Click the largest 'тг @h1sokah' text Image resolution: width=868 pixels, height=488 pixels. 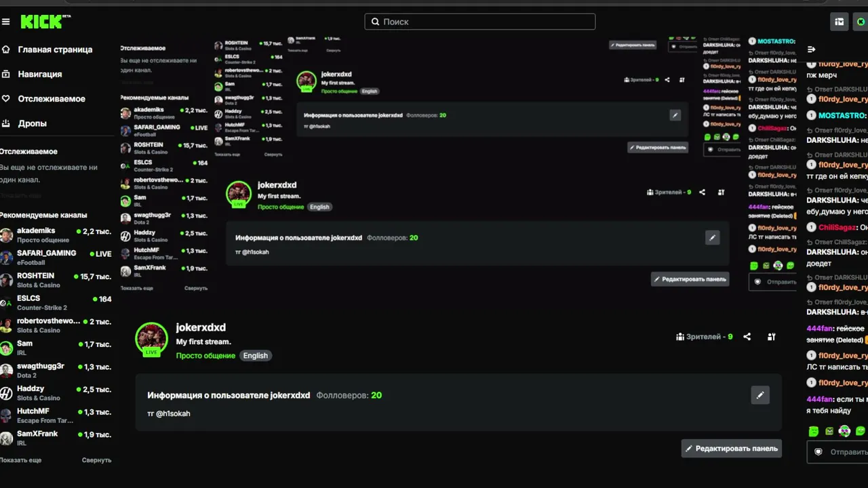(169, 413)
